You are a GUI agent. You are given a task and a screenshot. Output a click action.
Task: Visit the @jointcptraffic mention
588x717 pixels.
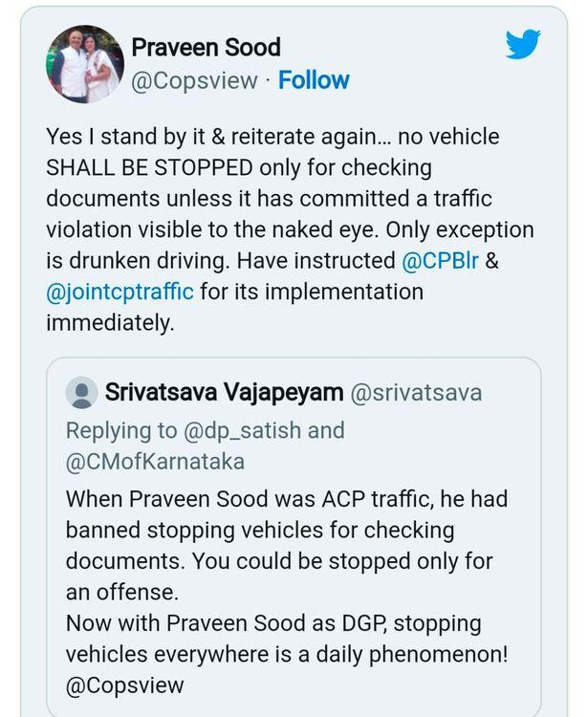pyautogui.click(x=120, y=291)
